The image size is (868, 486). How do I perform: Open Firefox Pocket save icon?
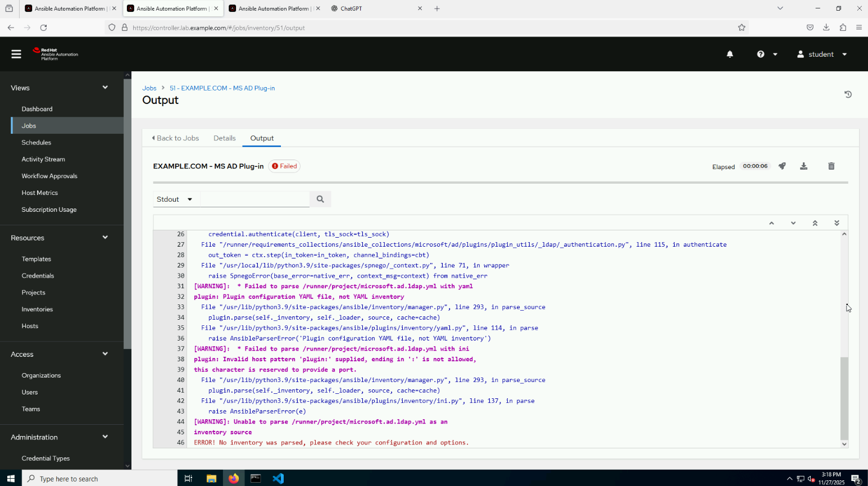pos(810,28)
